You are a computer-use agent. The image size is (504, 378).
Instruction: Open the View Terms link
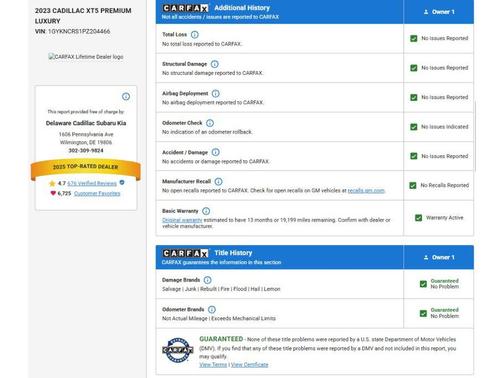click(213, 365)
